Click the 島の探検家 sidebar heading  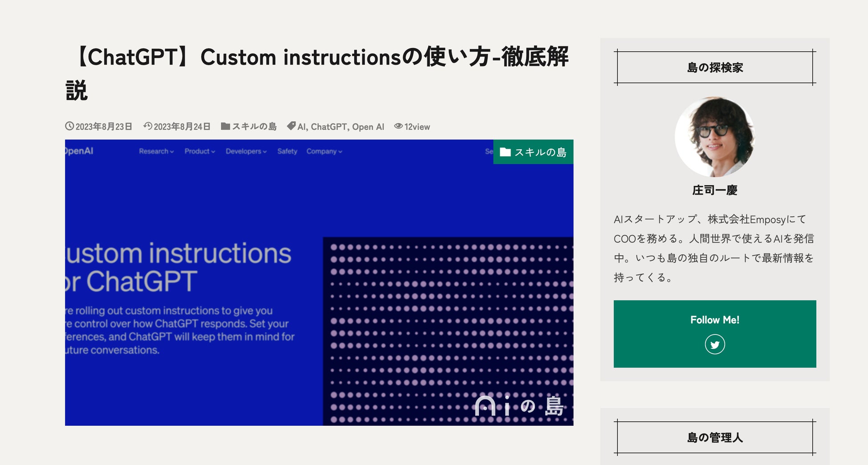pos(715,67)
